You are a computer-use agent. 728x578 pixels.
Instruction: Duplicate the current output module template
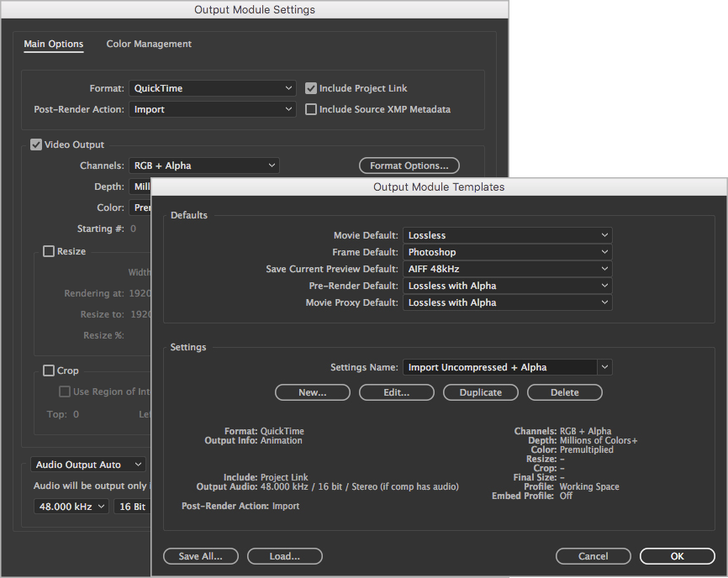[480, 392]
